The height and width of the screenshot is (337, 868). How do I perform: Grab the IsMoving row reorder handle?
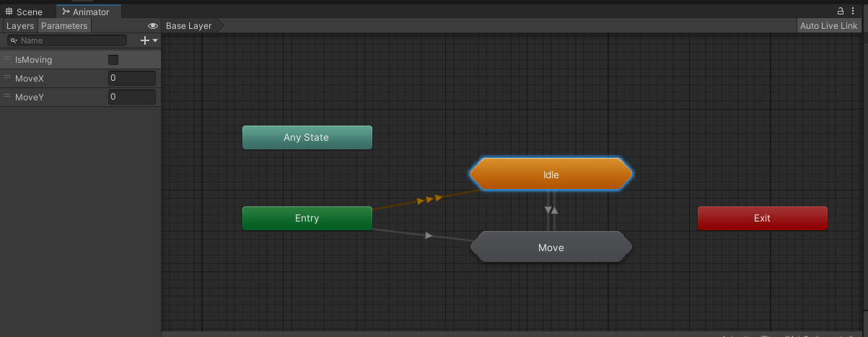click(x=7, y=60)
